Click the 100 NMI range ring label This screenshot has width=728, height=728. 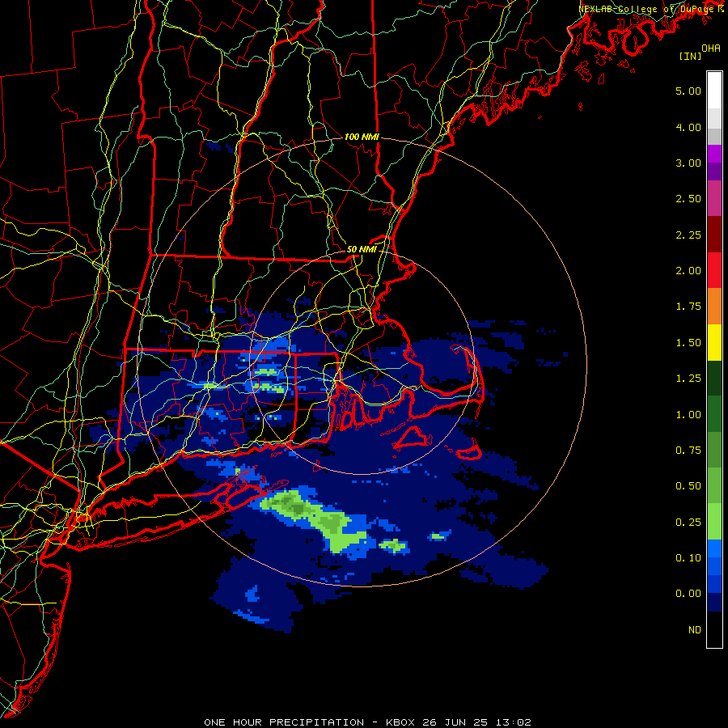point(362,137)
